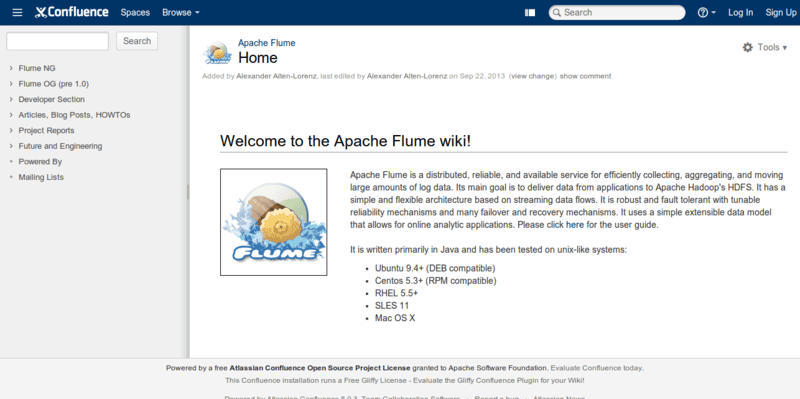This screenshot has height=399, width=800.
Task: Click the Sign Up link
Action: coord(781,13)
